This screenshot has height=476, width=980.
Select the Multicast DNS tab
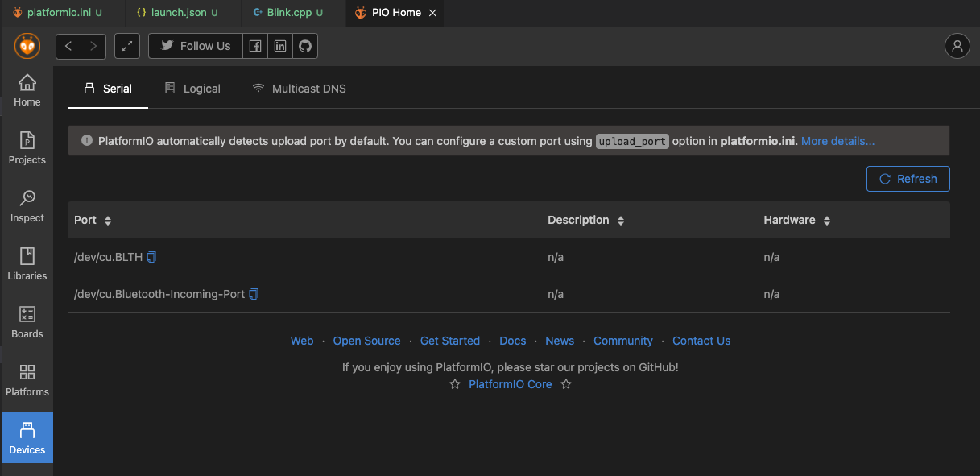299,89
